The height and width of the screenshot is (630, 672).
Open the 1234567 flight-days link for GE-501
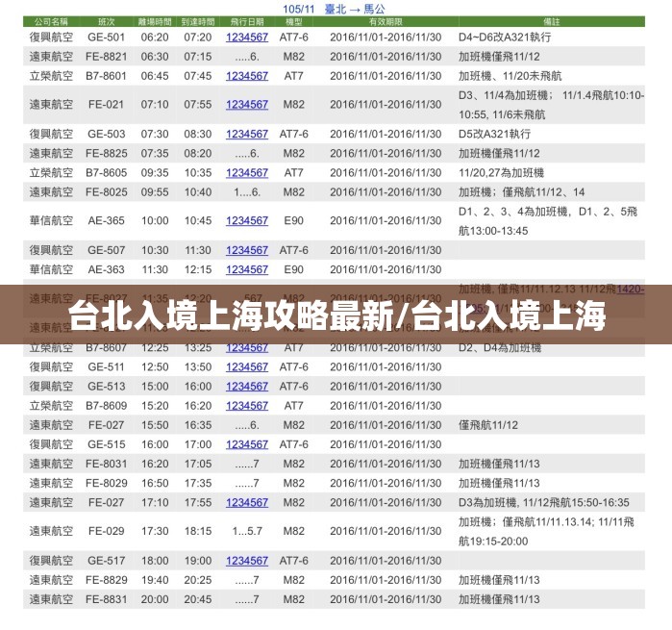247,38
